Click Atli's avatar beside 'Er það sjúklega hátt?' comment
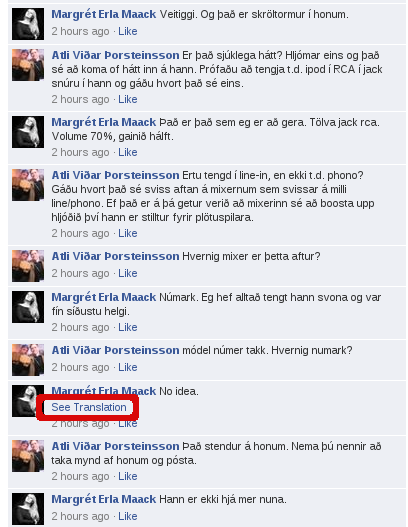 pos(28,65)
